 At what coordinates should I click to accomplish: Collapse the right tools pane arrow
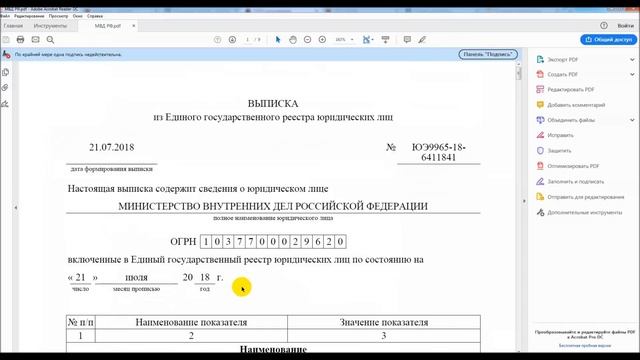pos(524,201)
